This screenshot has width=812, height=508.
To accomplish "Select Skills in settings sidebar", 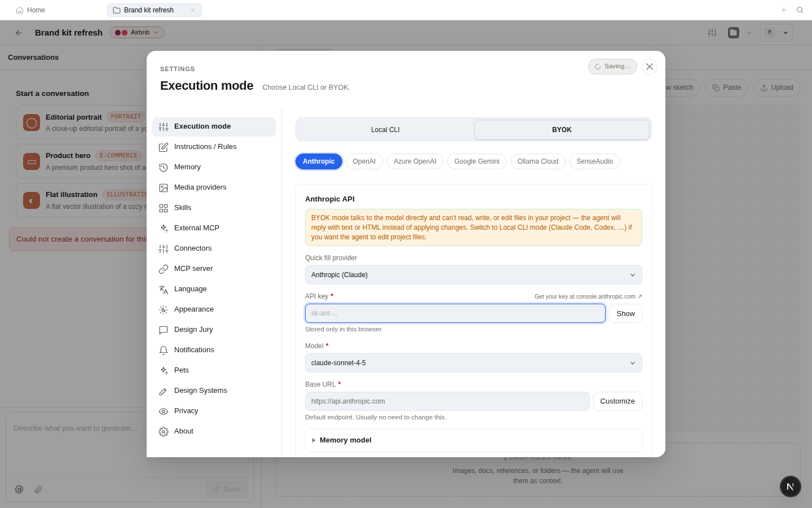I will tap(214, 208).
